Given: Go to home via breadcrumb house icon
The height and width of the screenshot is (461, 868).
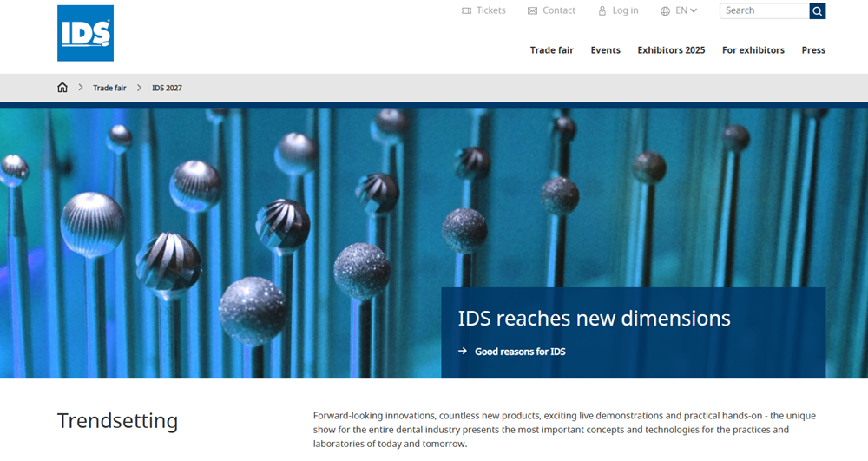Looking at the screenshot, I should pos(62,88).
